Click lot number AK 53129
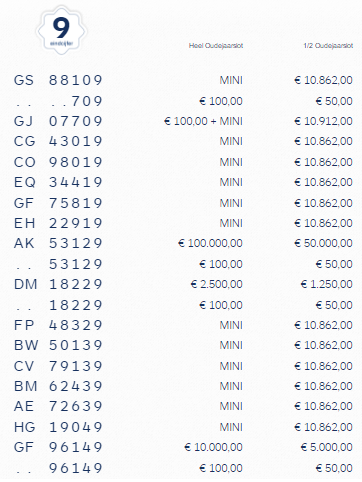 (58, 243)
